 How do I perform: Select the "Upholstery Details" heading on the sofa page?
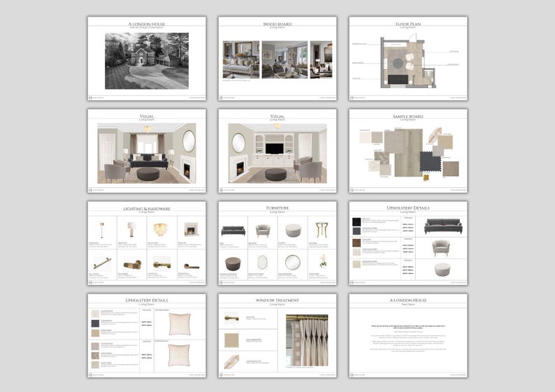408,208
